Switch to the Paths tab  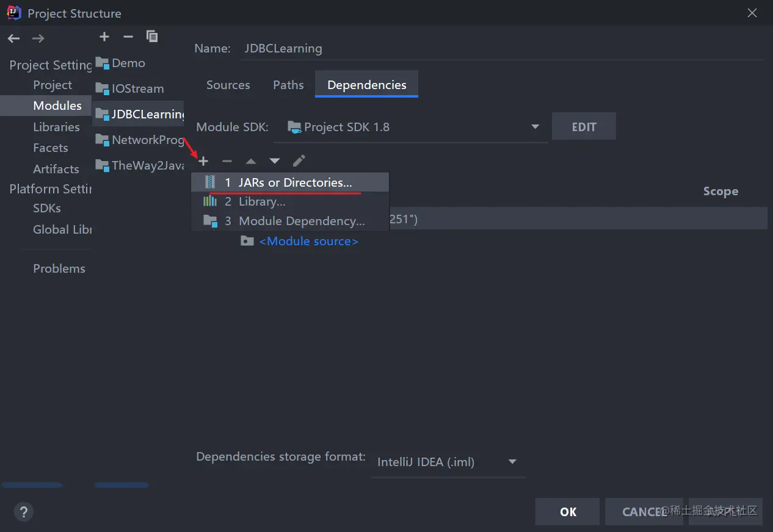[288, 85]
